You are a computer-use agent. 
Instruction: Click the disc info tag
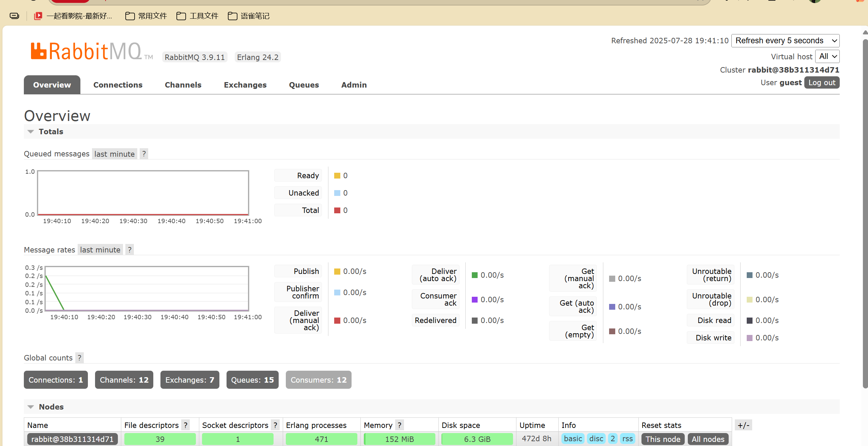click(596, 439)
